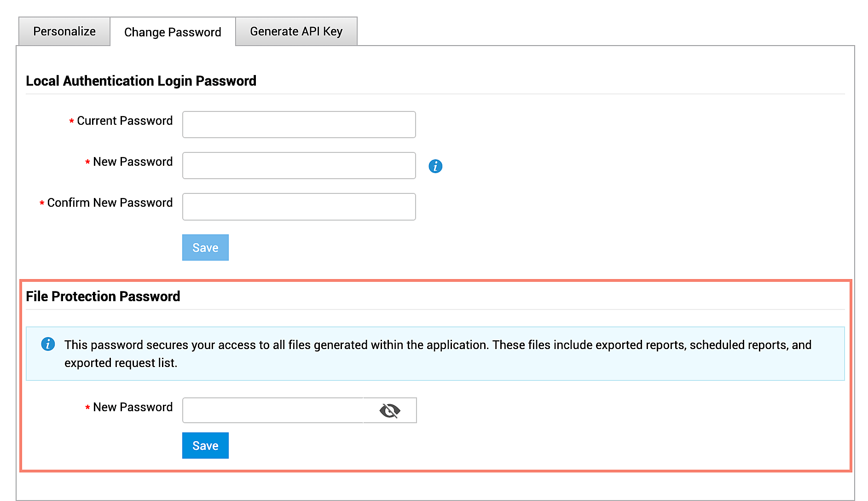Toggle password visibility eye icon
The width and height of the screenshot is (868, 501).
[390, 410]
